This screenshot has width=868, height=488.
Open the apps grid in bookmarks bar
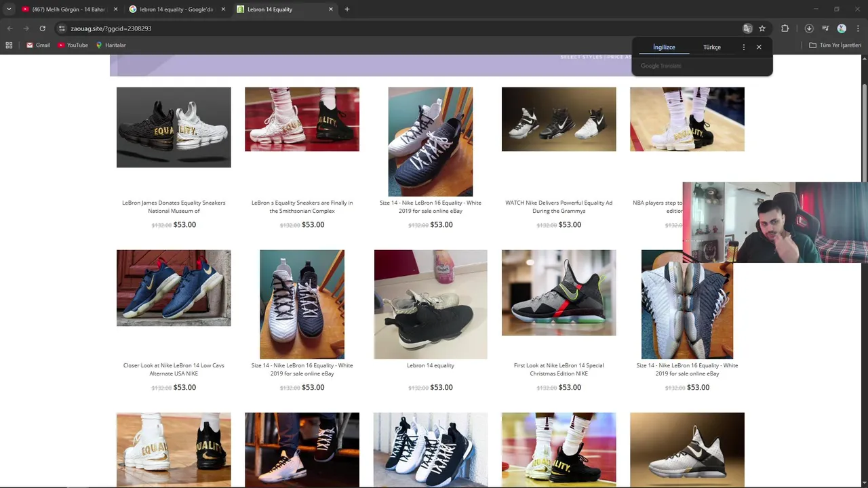click(9, 45)
